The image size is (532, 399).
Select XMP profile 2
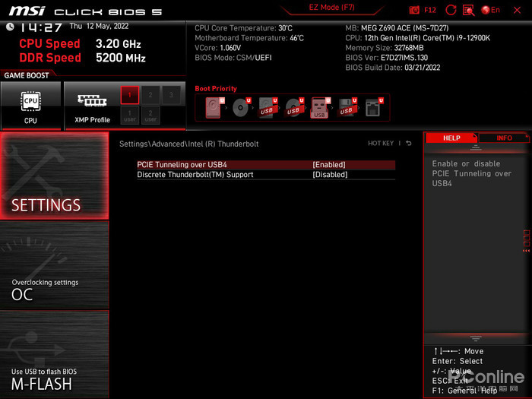tap(150, 95)
